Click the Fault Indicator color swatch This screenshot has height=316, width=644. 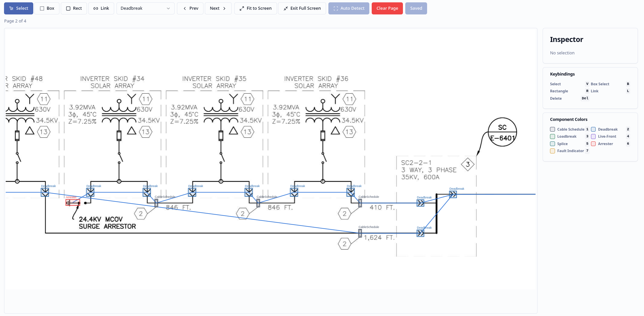[553, 151]
